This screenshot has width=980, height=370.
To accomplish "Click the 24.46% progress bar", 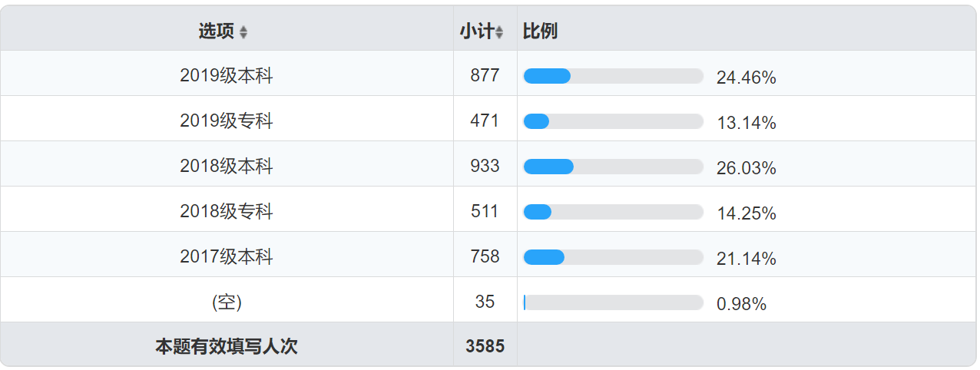I will (613, 76).
